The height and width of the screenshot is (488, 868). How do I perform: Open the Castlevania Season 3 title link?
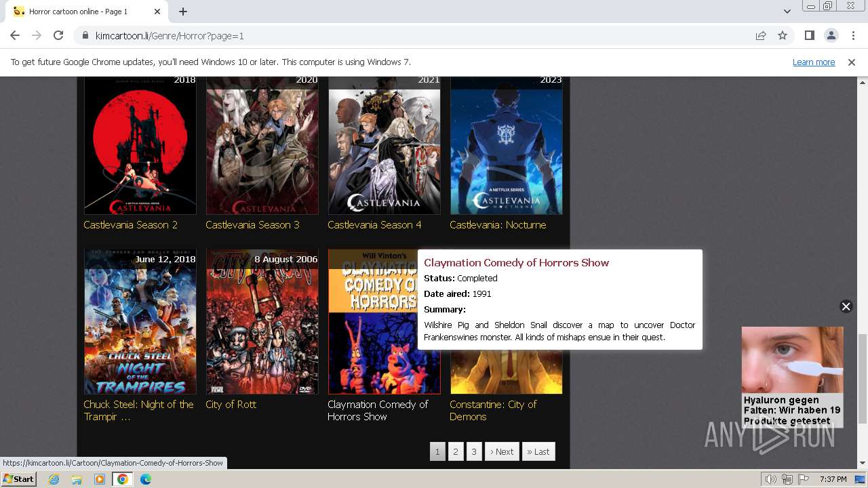pyautogui.click(x=252, y=225)
